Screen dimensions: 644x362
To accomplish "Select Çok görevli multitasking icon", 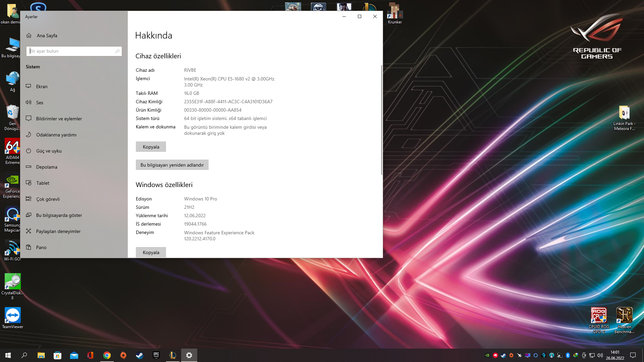I will point(29,199).
